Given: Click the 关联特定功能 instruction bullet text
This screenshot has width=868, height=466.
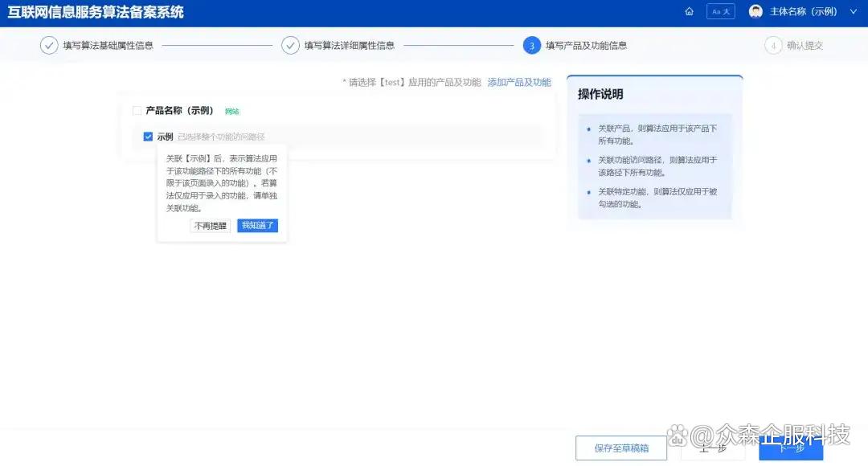Looking at the screenshot, I should click(657, 198).
